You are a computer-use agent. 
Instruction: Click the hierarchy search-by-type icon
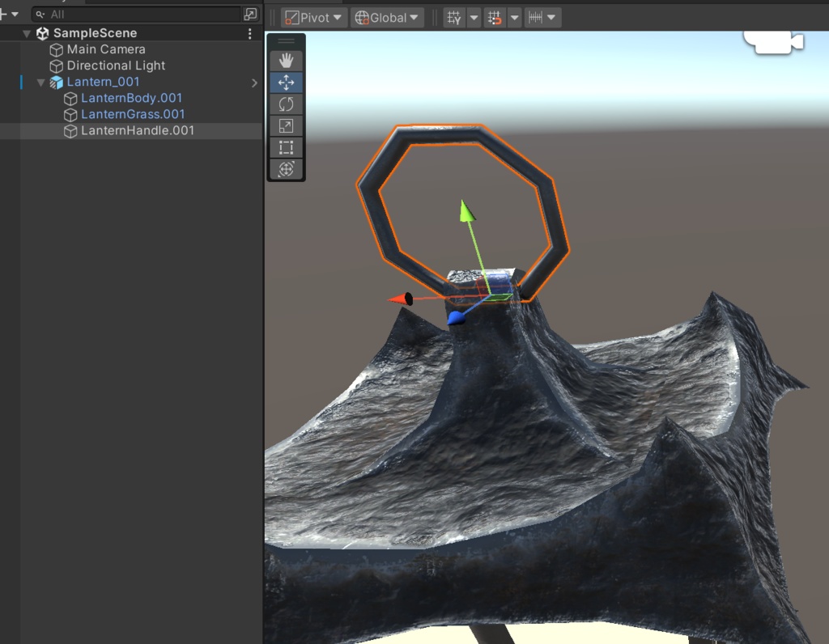tap(250, 15)
